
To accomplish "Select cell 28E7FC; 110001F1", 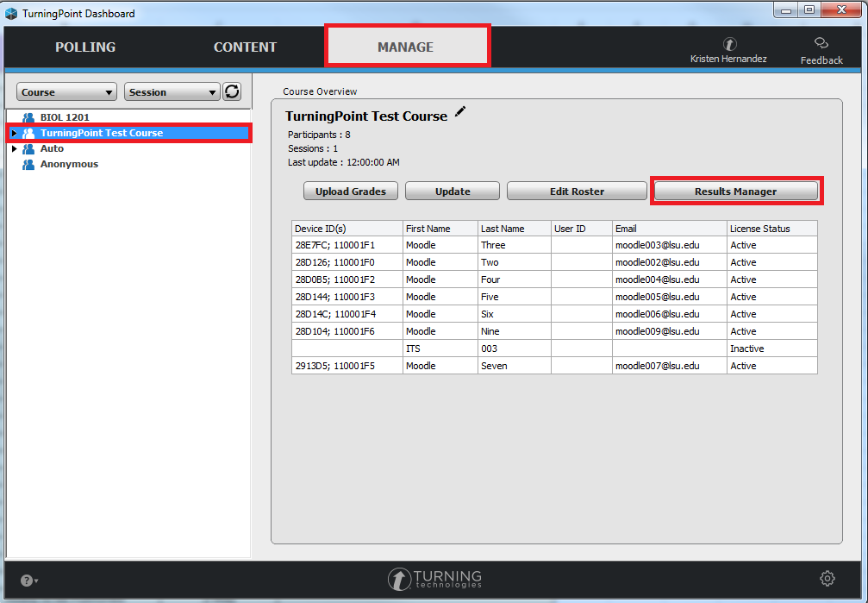I will coord(347,245).
